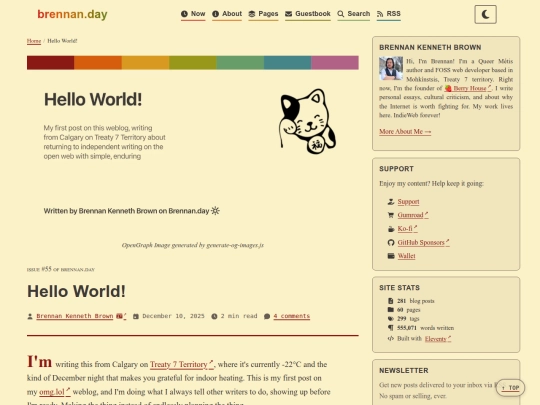Click the info icon next to About
The height and width of the screenshot is (405, 540).
[216, 14]
